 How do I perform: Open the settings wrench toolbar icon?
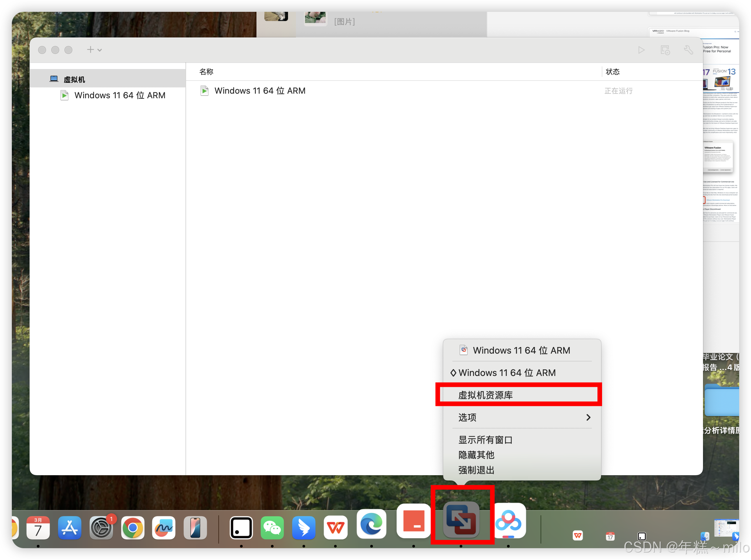[x=688, y=50]
